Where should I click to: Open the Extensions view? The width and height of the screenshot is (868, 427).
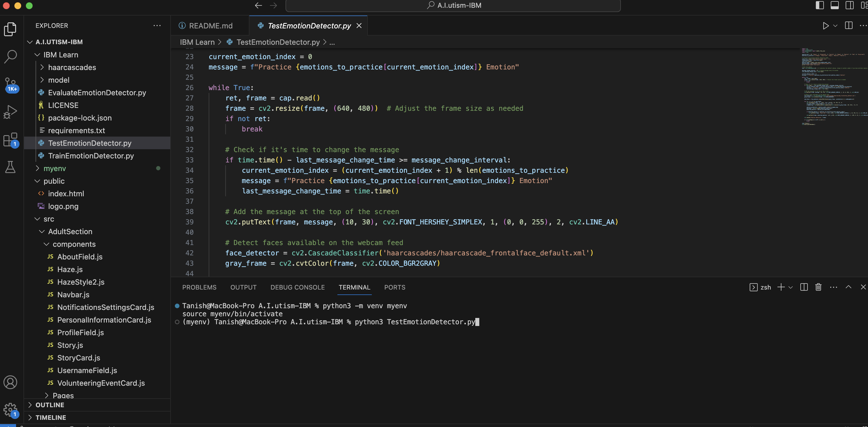(x=10, y=139)
